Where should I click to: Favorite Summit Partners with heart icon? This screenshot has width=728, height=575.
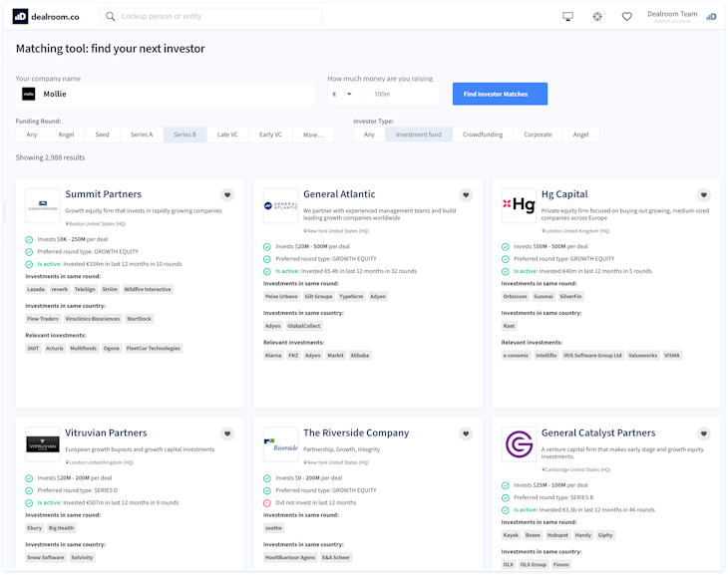pos(227,195)
